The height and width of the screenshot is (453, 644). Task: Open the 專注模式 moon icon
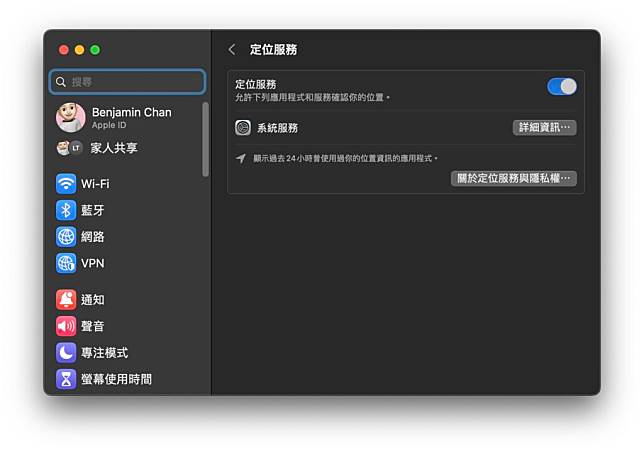(x=66, y=353)
